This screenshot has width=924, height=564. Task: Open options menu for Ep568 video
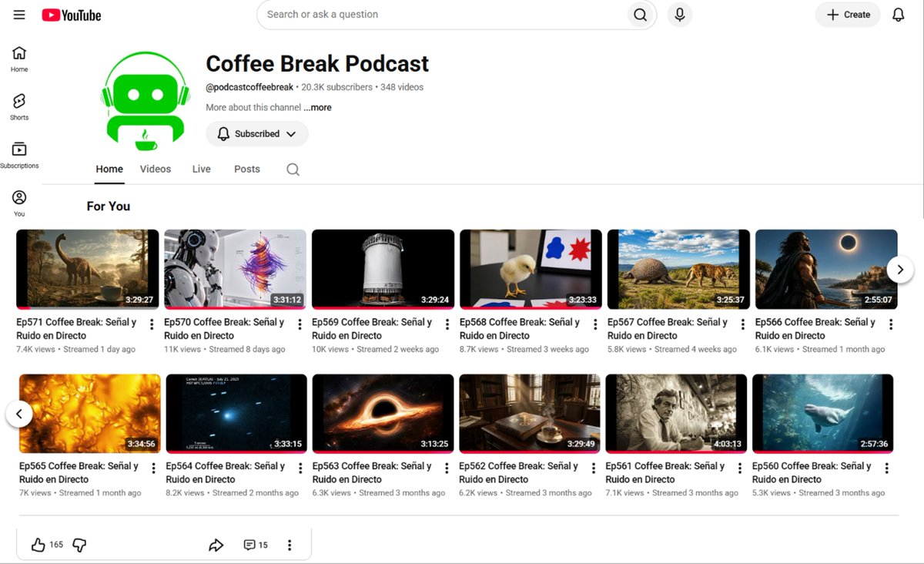tap(595, 324)
